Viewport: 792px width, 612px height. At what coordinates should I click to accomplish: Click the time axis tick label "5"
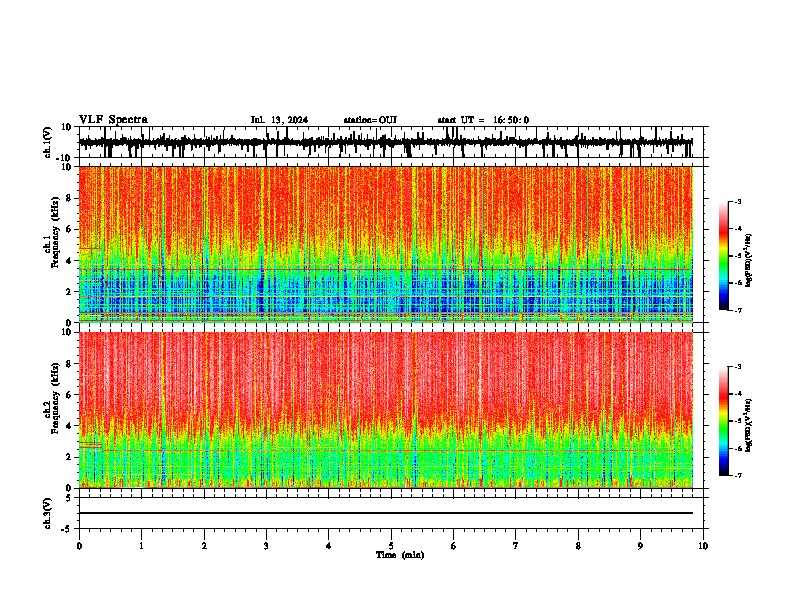tap(391, 546)
